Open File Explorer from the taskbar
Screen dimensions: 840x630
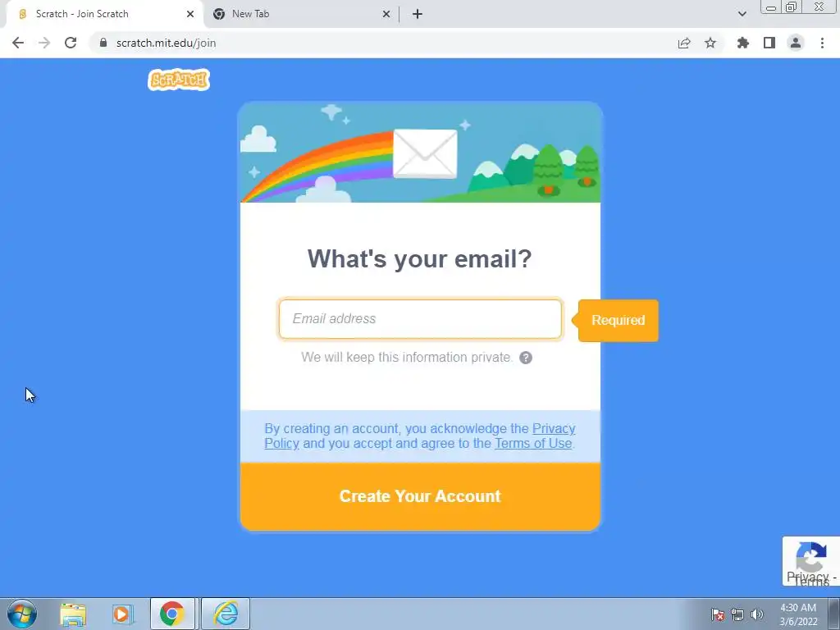(73, 614)
